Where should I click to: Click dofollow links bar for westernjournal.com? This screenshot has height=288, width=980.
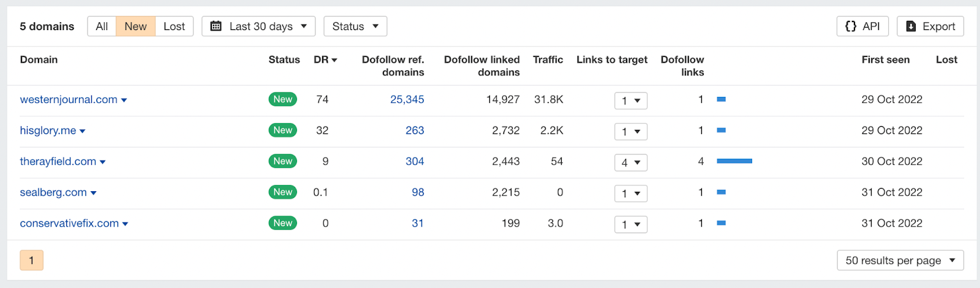(x=722, y=99)
